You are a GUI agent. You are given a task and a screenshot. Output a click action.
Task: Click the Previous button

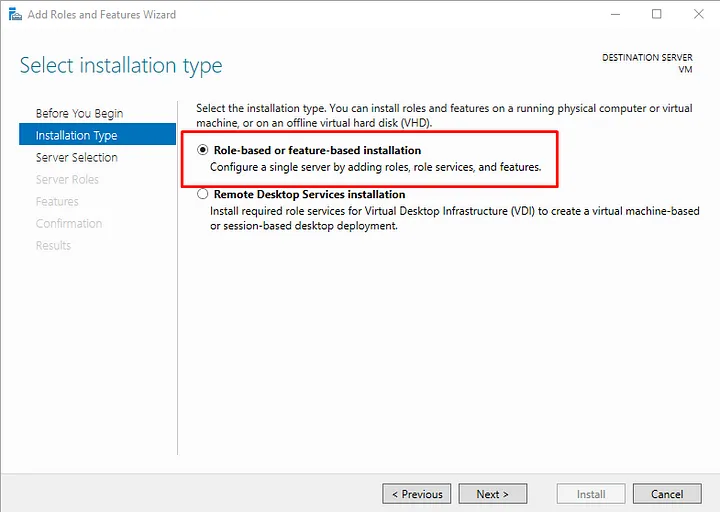click(x=416, y=494)
